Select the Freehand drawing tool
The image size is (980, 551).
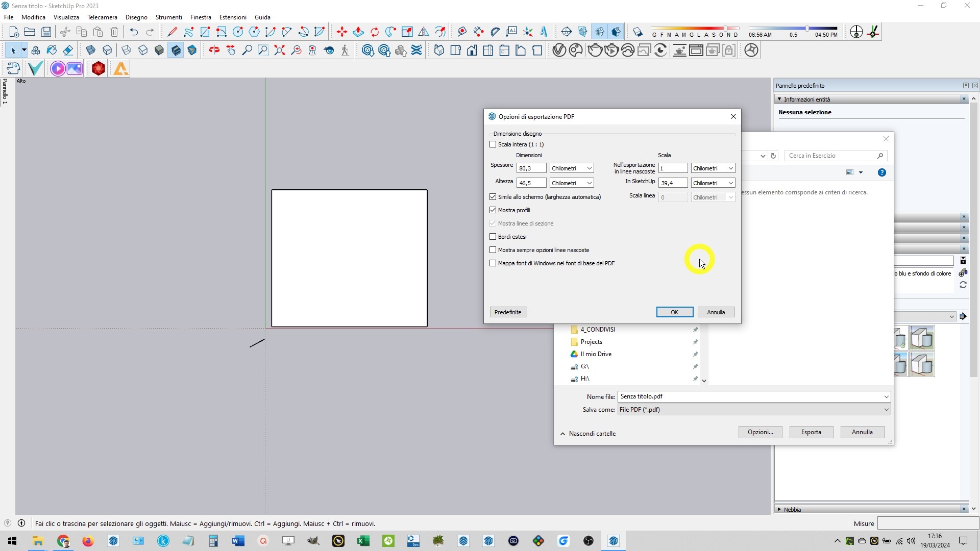[188, 32]
